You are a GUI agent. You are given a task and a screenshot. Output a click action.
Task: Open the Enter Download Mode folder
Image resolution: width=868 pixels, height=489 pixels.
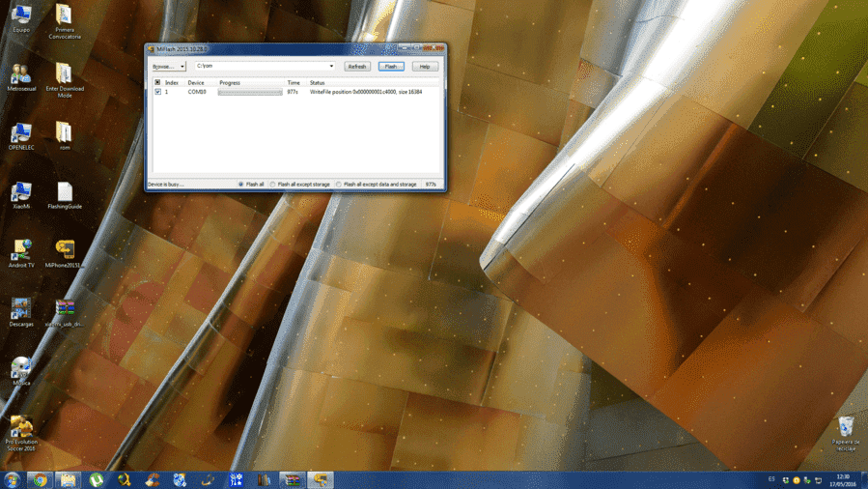click(x=65, y=80)
